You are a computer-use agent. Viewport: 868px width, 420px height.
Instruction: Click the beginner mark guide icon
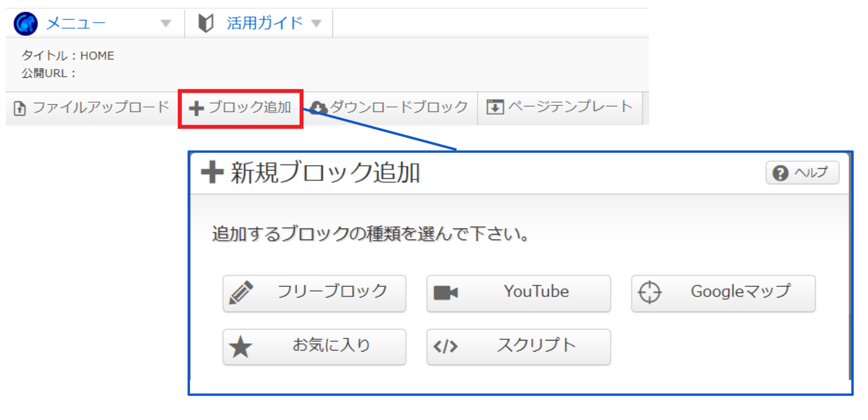point(205,23)
